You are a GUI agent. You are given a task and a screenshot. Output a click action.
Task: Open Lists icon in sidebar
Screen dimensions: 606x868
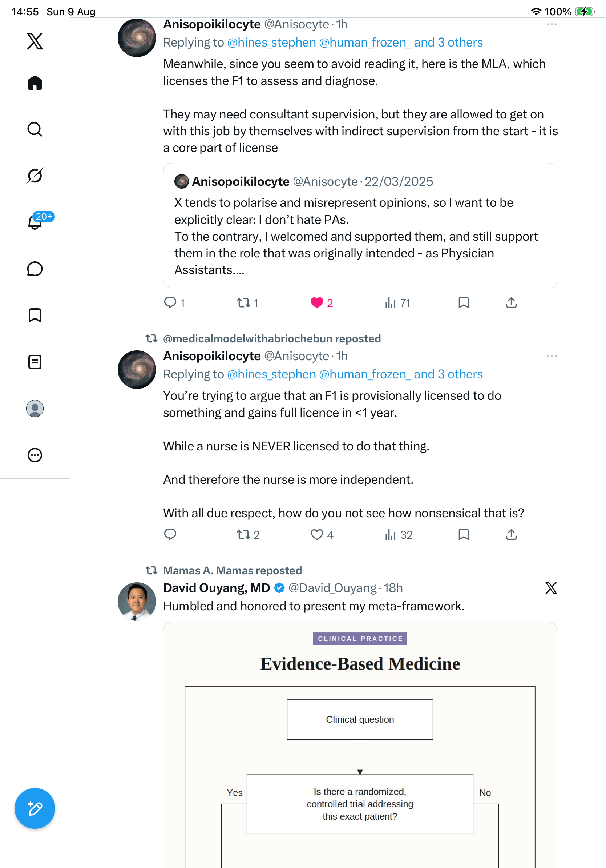tap(35, 362)
